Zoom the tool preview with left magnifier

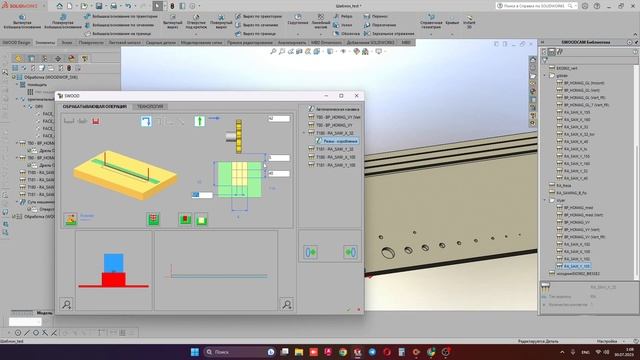[x=67, y=304]
